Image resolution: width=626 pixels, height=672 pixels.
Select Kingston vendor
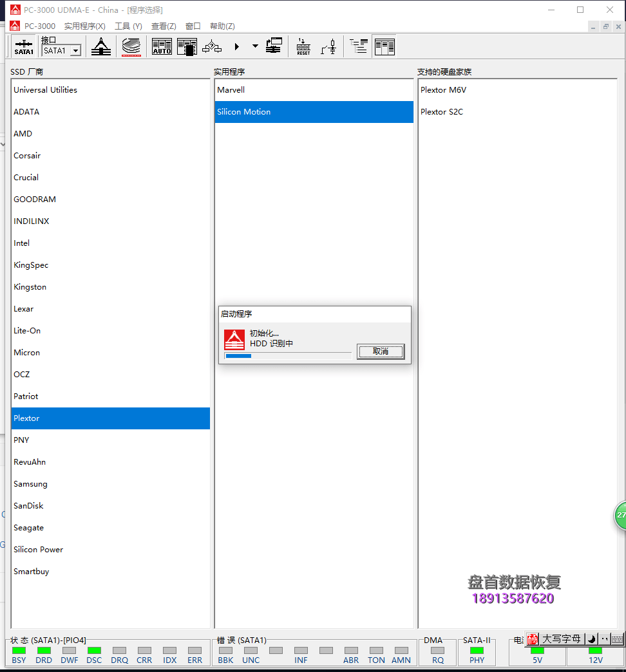[x=111, y=286]
